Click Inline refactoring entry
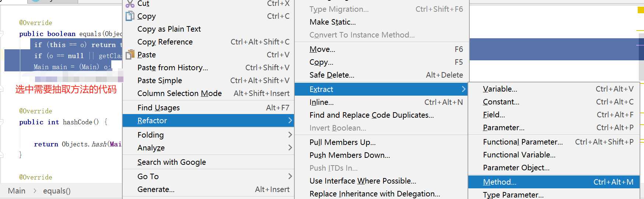 (x=321, y=102)
